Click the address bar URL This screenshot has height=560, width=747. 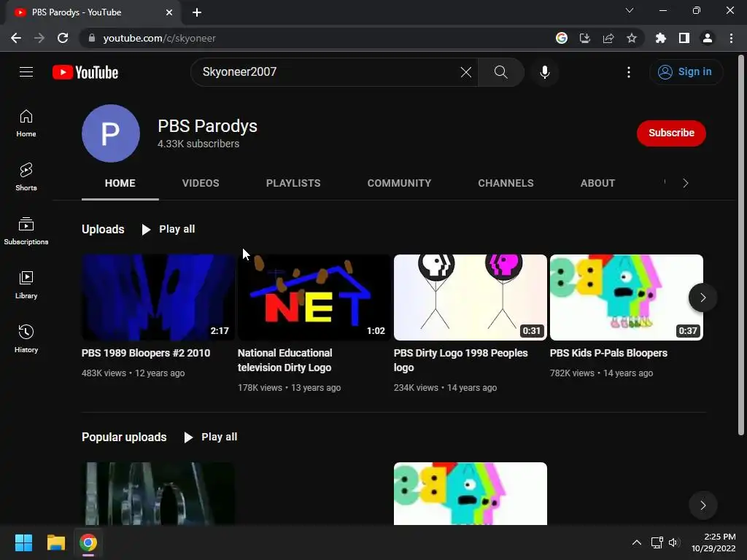(x=160, y=38)
